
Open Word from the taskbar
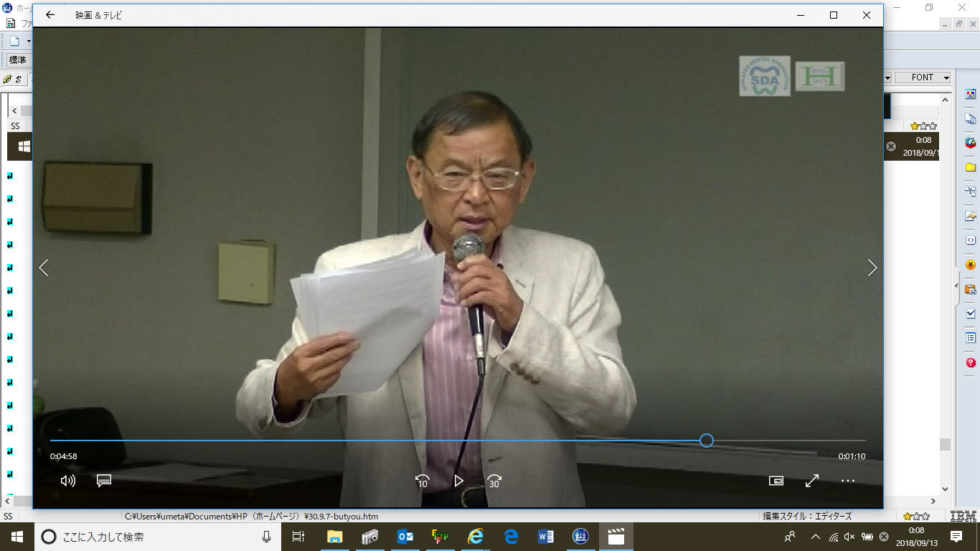click(x=545, y=537)
